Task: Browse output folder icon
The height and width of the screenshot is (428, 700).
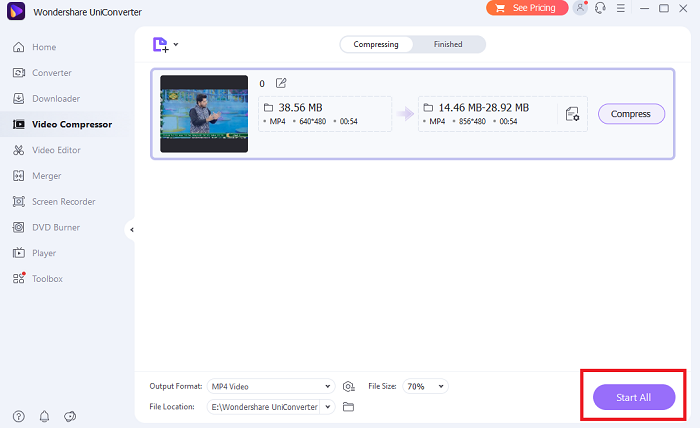Action: (348, 407)
